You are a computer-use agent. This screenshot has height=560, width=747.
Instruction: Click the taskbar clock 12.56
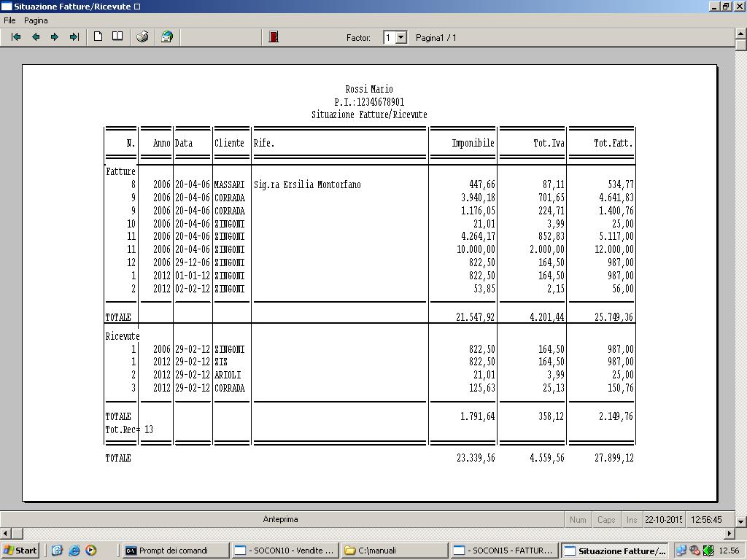click(x=729, y=551)
